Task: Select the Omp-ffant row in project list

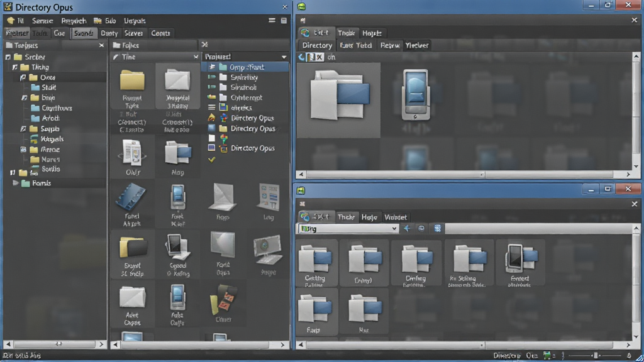Action: [x=245, y=67]
